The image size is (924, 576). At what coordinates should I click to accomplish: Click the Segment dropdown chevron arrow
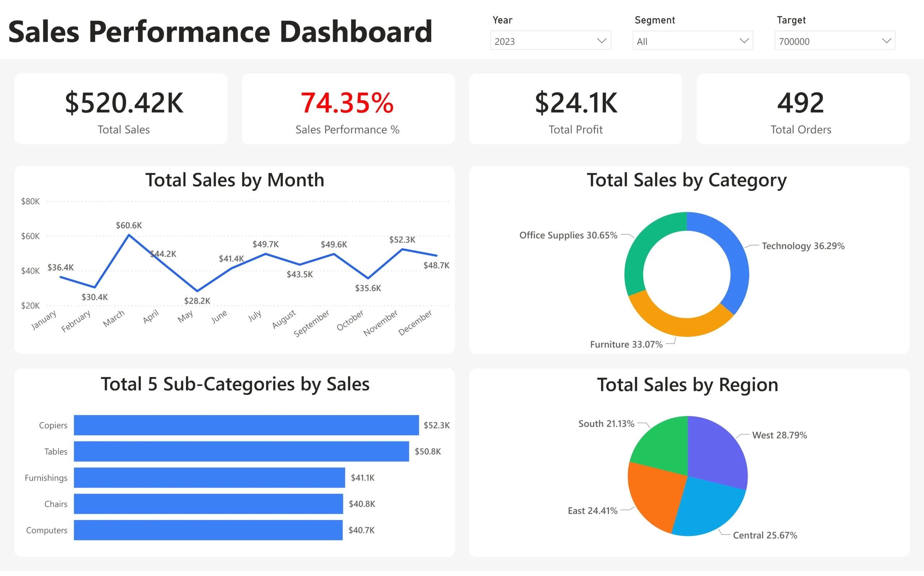(x=744, y=41)
